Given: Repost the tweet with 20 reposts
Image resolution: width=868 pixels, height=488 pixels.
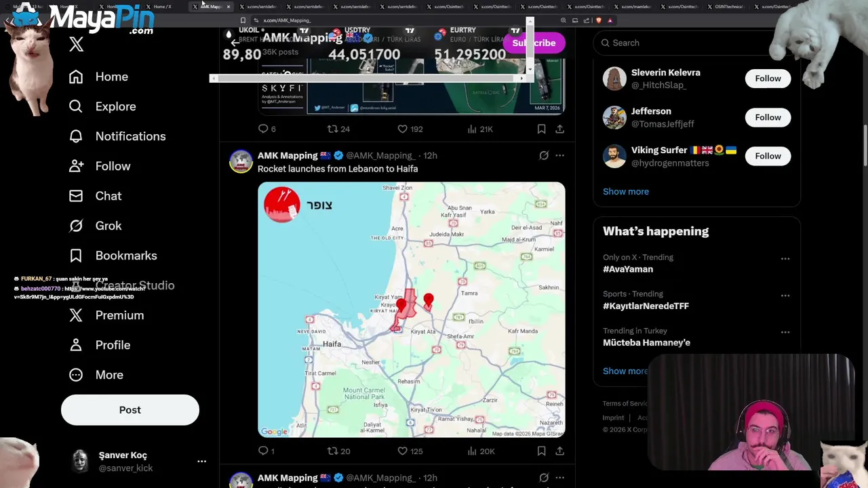Looking at the screenshot, I should pos(338,451).
